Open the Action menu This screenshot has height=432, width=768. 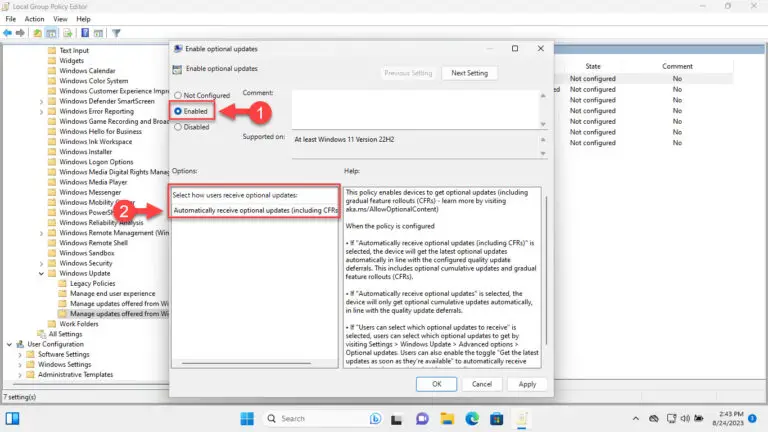[35, 18]
